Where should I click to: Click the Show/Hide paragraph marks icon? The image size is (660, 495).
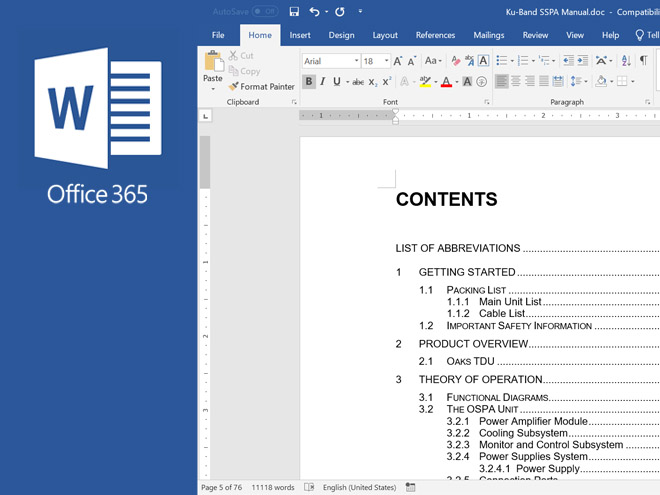click(x=643, y=61)
